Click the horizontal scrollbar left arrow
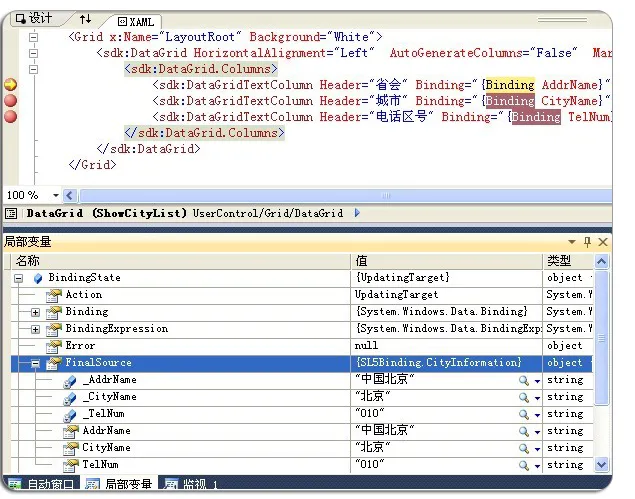The width and height of the screenshot is (635, 499). point(70,196)
